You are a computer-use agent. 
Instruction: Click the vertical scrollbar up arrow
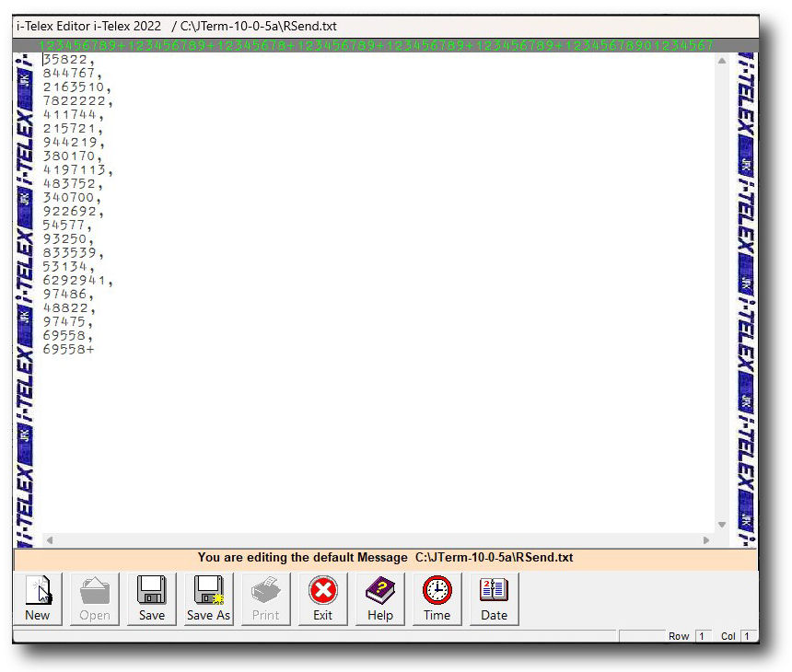click(x=722, y=61)
